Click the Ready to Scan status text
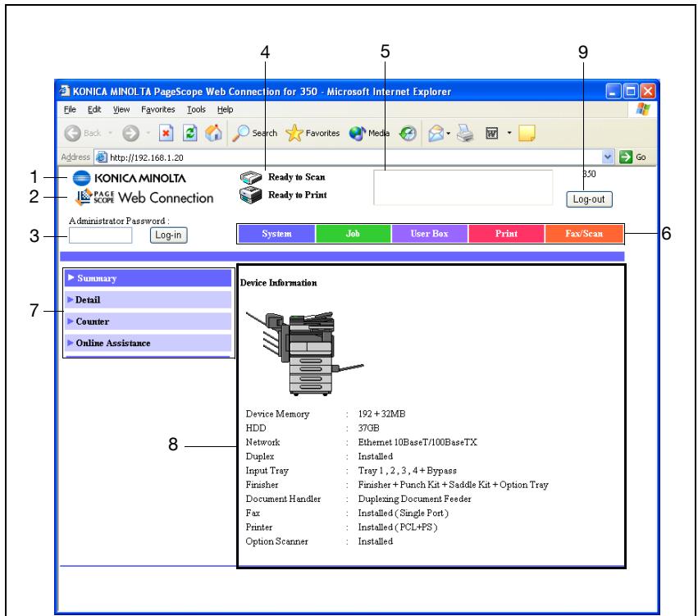Image resolution: width=698 pixels, height=616 pixels. pyautogui.click(x=296, y=177)
